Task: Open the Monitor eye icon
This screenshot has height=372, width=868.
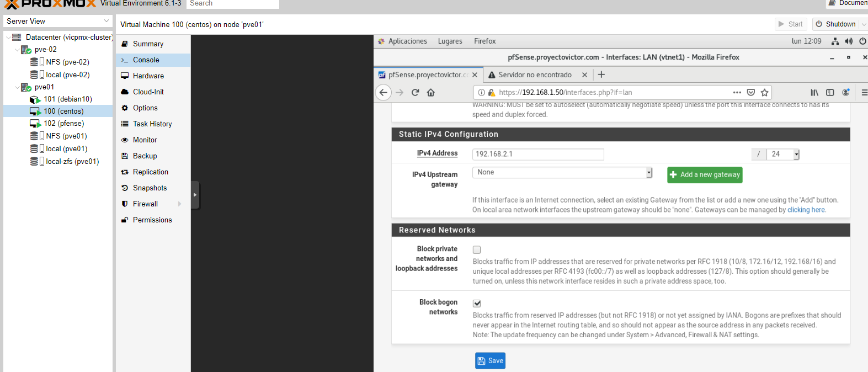Action: (x=125, y=140)
